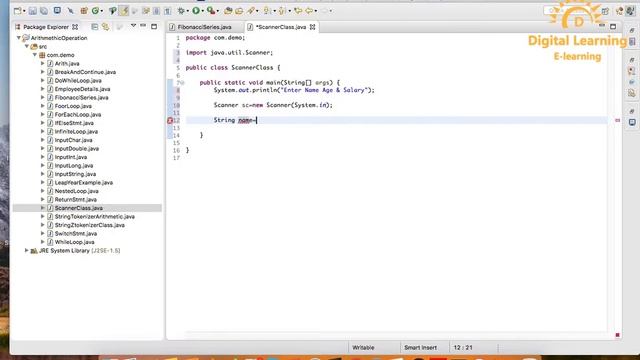Click the Debug bug toolbar icon
This screenshot has height=360, width=640.
(x=181, y=11)
